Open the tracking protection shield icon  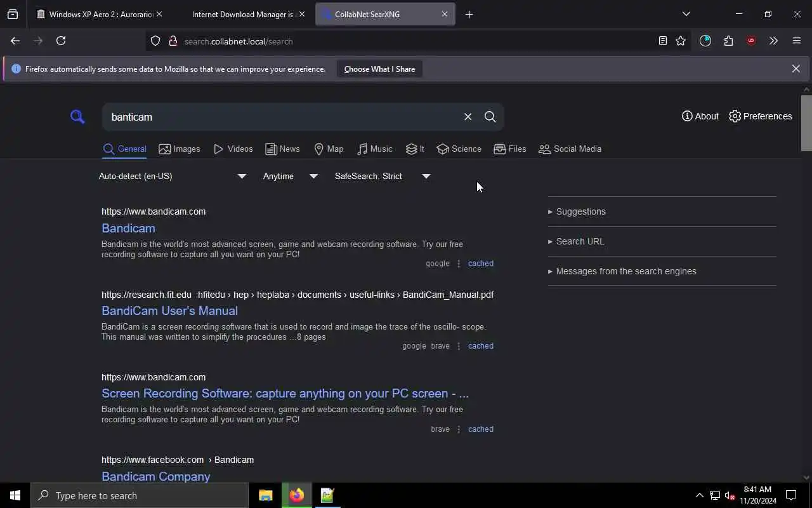click(155, 41)
